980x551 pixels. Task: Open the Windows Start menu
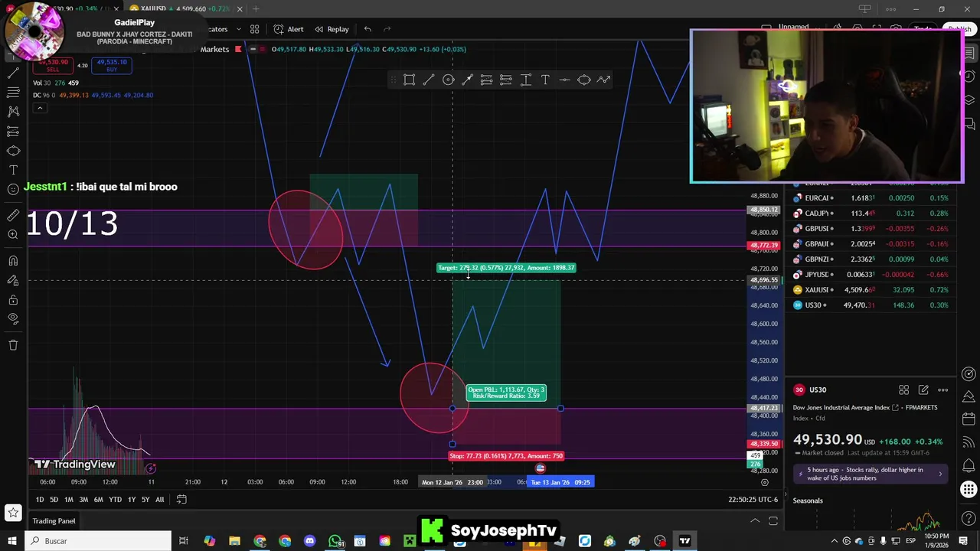12,541
